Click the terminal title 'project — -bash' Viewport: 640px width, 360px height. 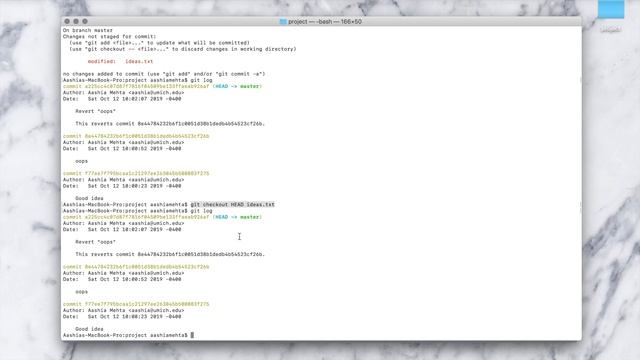[325, 22]
